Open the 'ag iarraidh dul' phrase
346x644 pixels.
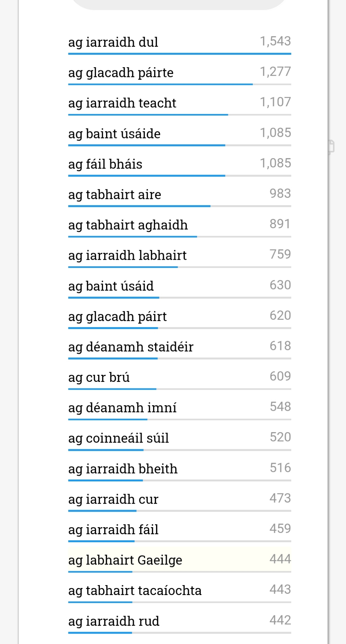(113, 42)
